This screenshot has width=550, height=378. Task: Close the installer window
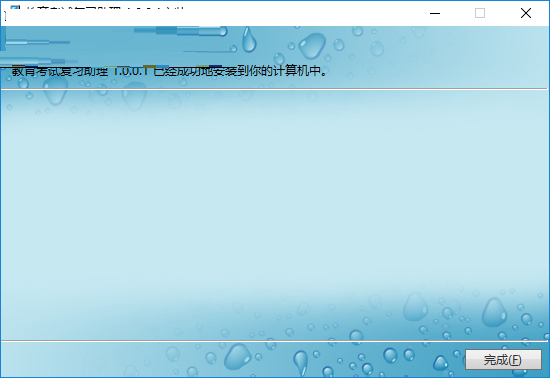(525, 13)
